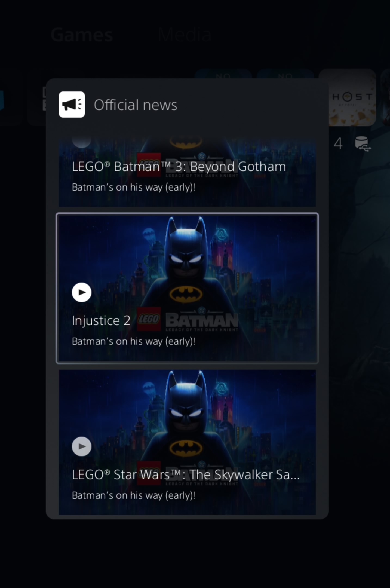Click the Official news megaphone icon
Viewport: 390px width, 588px height.
[72, 105]
